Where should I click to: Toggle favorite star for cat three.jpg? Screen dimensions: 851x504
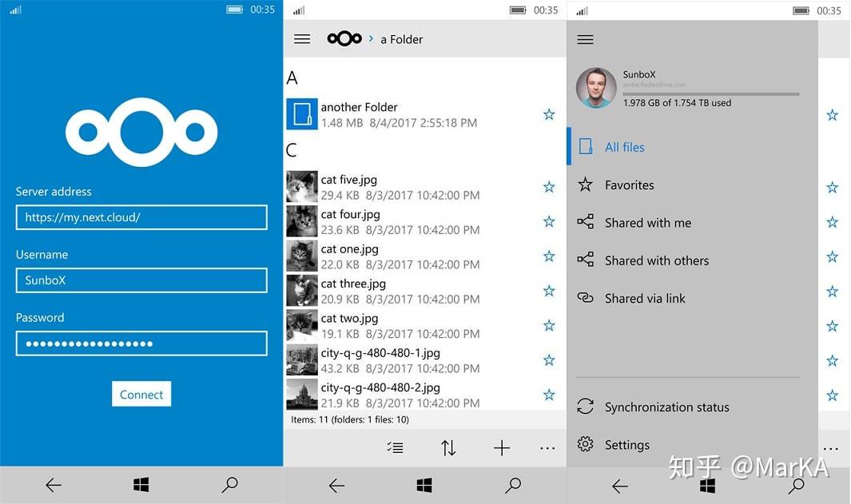549,291
